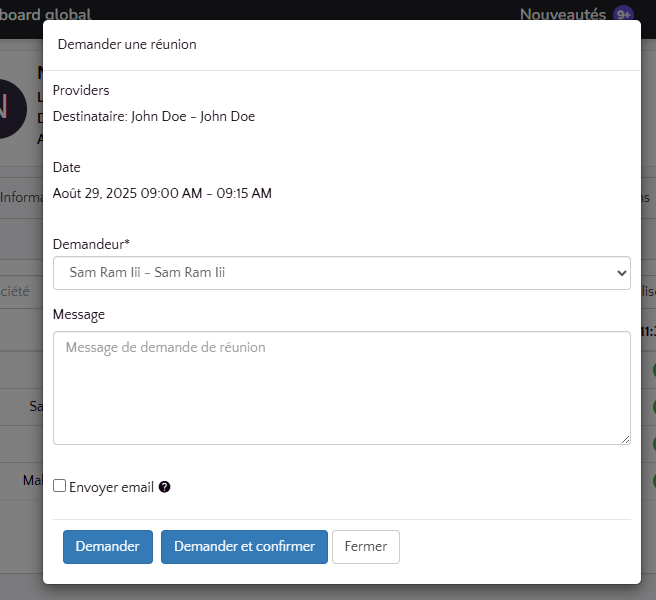Image resolution: width=656 pixels, height=600 pixels.
Task: Open the Demandeur dropdown chevron arrow
Action: coord(621,272)
